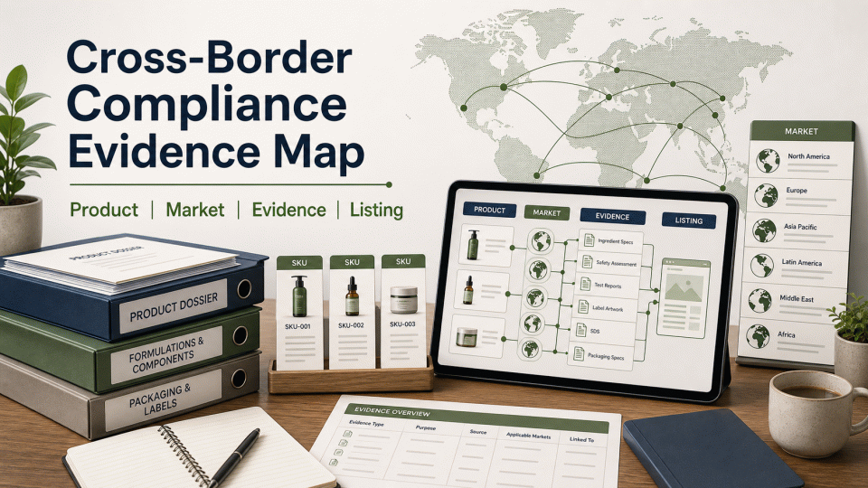Open the LISTING column header on tablet
868x488 pixels.
(x=689, y=221)
